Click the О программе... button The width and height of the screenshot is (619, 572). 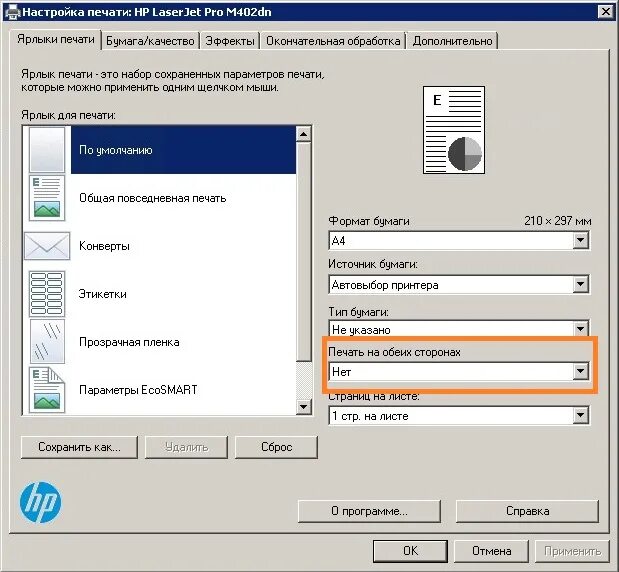369,511
